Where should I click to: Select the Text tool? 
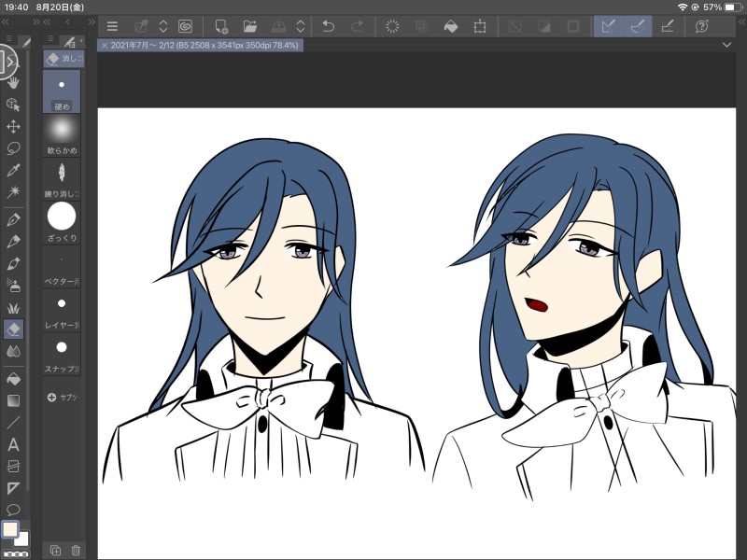(13, 445)
